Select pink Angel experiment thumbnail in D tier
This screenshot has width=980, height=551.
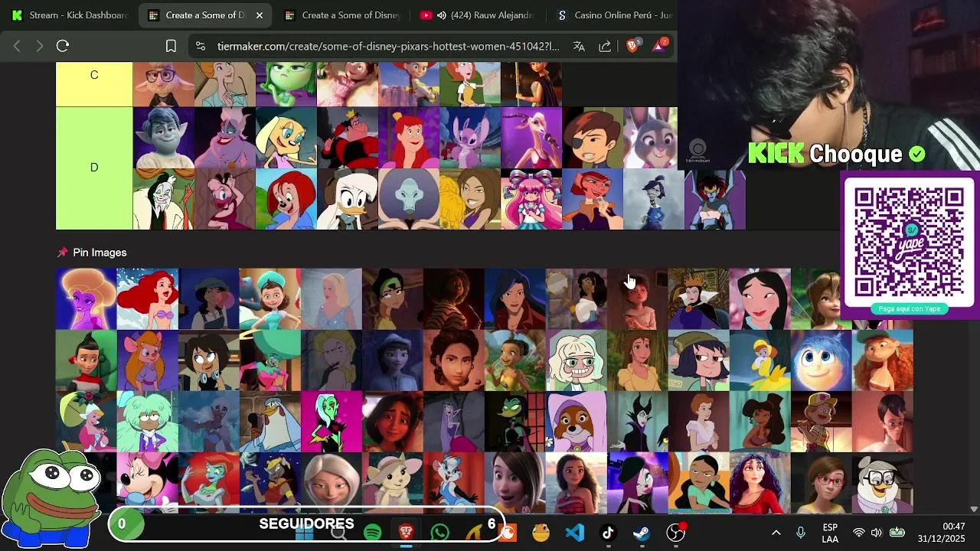tap(469, 138)
